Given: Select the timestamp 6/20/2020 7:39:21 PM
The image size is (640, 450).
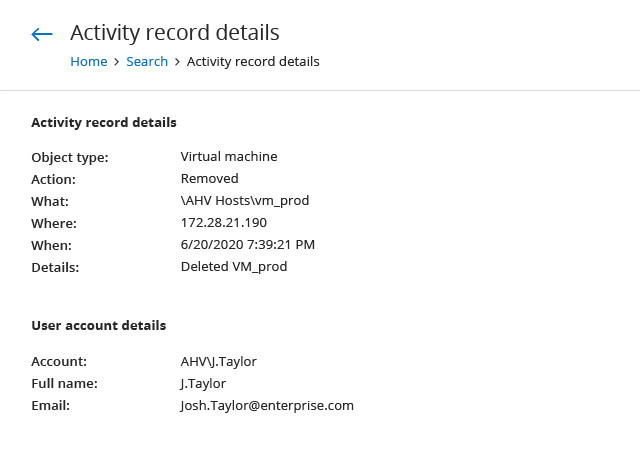Looking at the screenshot, I should click(x=246, y=245).
